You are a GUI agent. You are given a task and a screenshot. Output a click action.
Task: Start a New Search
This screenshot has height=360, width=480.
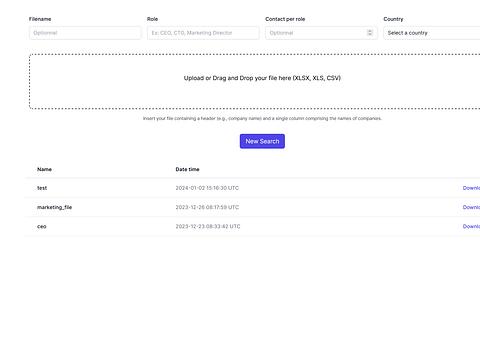tap(262, 141)
